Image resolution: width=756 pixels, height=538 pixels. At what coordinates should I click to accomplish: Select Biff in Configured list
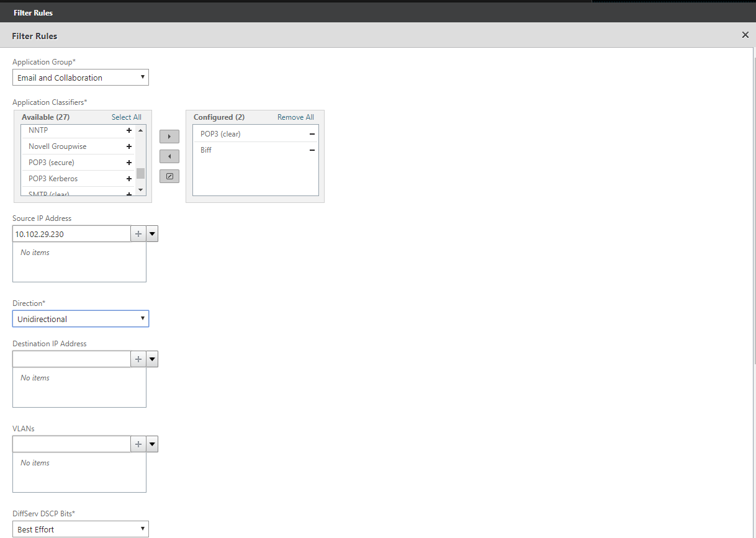pos(256,150)
